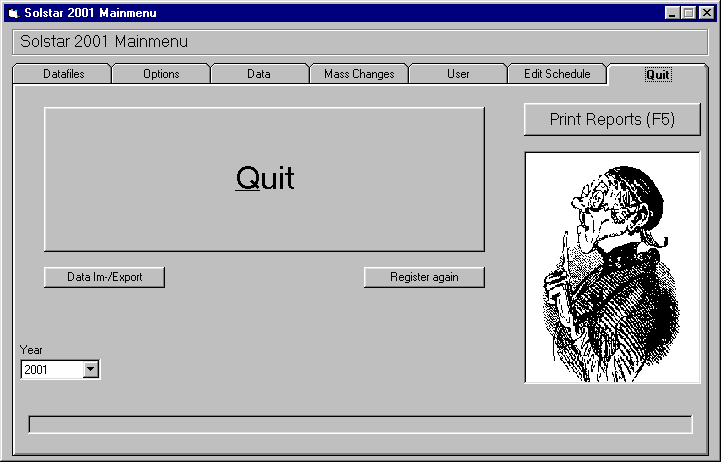Click the Register again button

424,277
